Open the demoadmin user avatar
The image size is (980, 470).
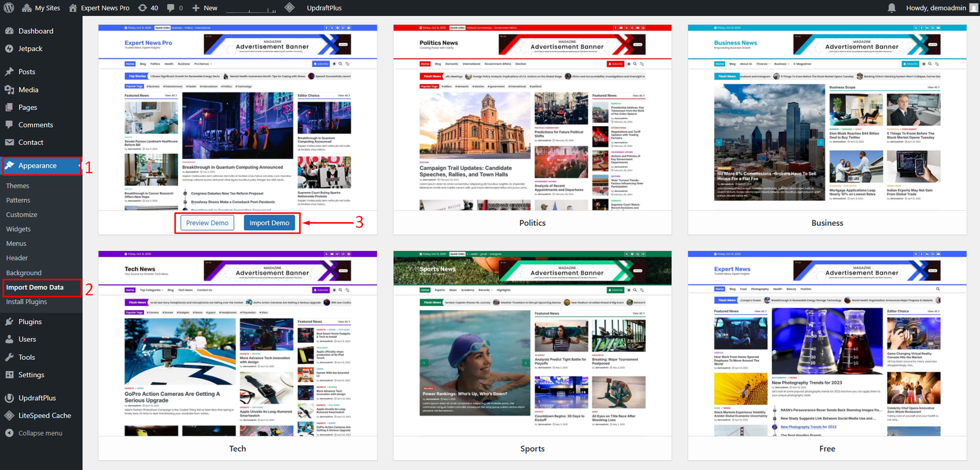[x=973, y=8]
